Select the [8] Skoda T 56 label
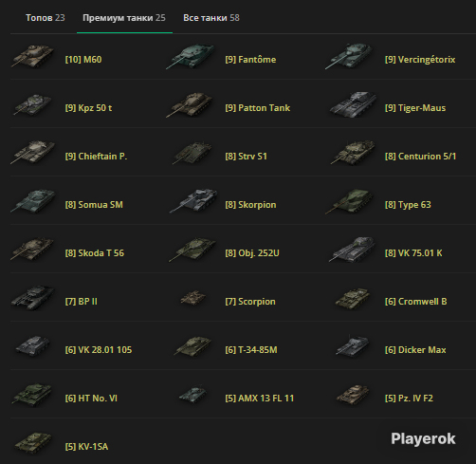 point(95,253)
